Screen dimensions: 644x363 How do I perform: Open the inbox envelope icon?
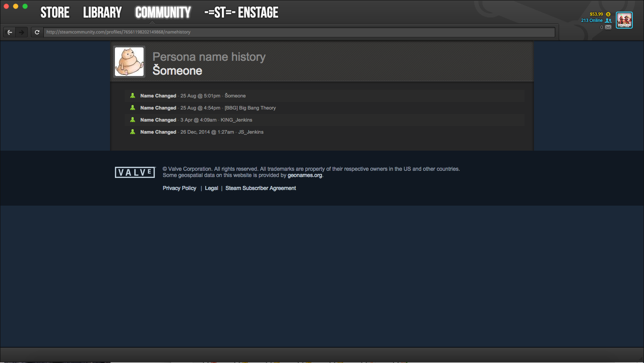[x=608, y=27]
